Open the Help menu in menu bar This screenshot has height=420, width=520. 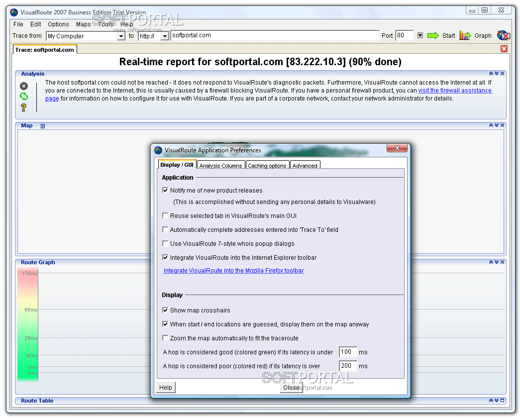(127, 24)
